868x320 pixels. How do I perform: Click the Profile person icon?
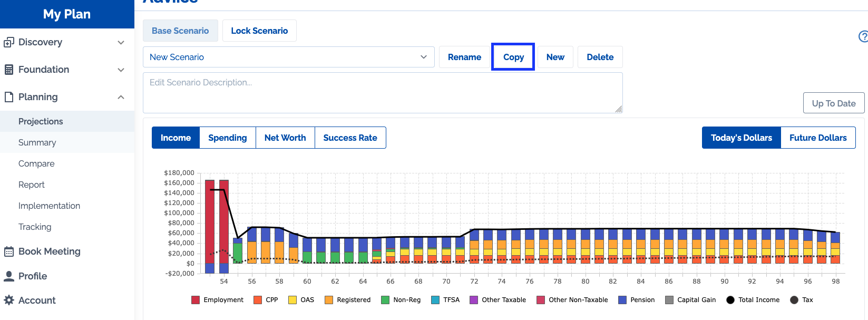8,276
